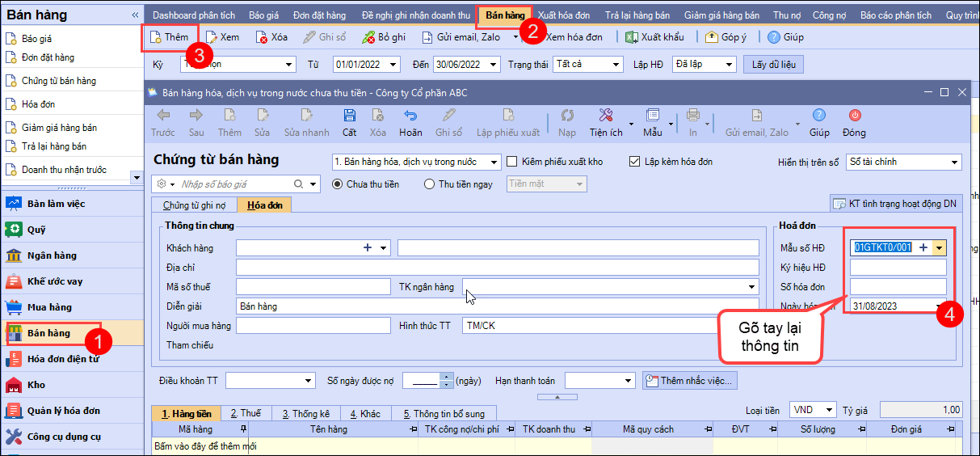Select the Thu tiền ngay radio option
Image resolution: width=980 pixels, height=456 pixels.
coord(430,184)
